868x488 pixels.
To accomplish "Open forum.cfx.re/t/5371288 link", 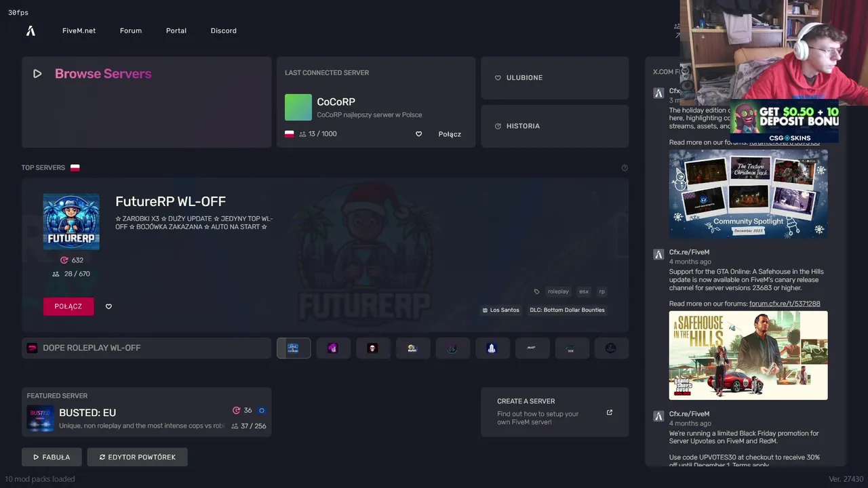I will pyautogui.click(x=785, y=304).
